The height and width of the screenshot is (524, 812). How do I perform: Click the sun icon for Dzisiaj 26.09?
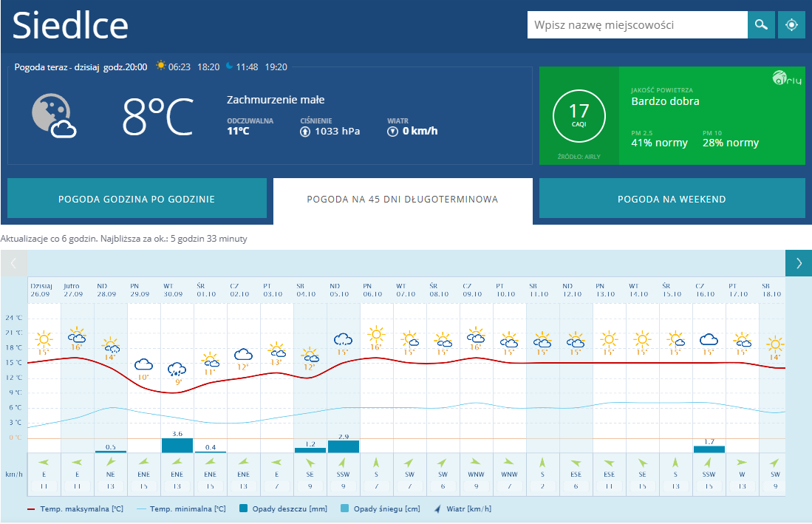(44, 339)
